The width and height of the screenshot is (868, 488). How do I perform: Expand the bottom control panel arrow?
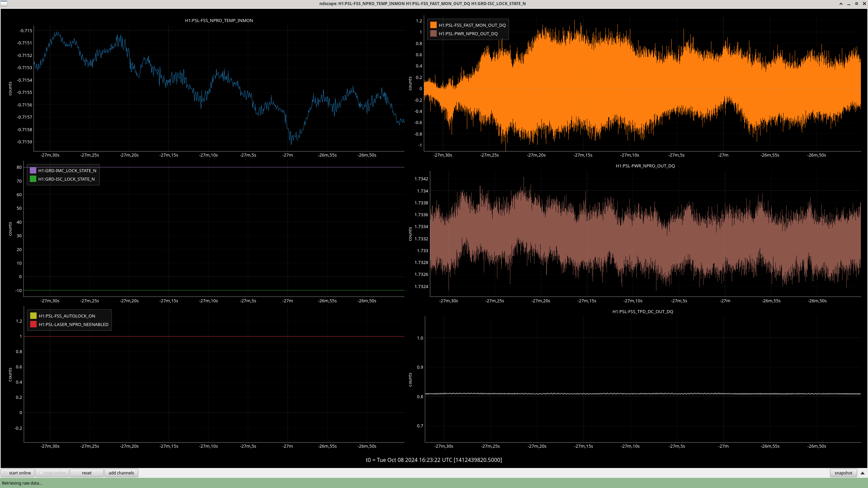863,473
